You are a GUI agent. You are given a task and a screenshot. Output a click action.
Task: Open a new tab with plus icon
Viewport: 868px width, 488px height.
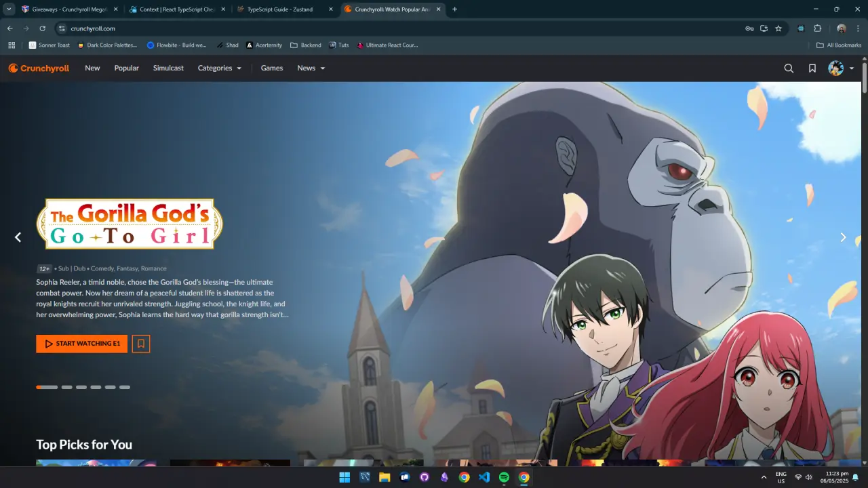click(x=454, y=9)
